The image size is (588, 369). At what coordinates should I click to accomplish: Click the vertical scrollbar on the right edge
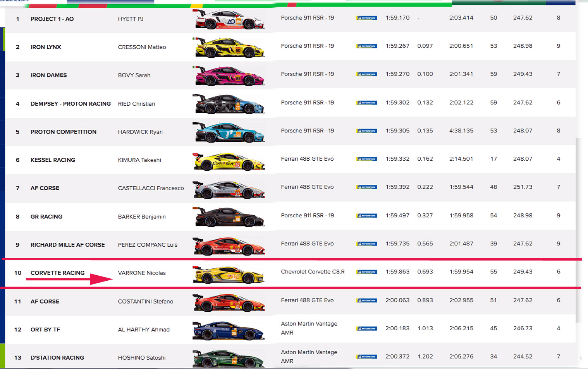click(x=578, y=228)
